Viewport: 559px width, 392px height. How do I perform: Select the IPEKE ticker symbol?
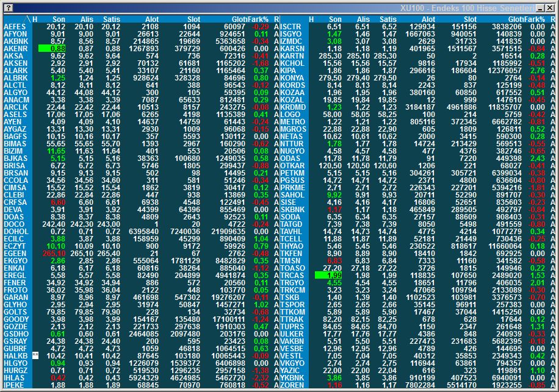[13, 385]
